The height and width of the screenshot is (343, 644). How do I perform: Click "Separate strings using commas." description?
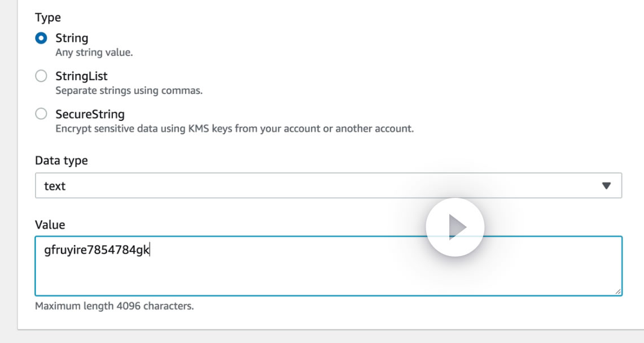pos(129,90)
